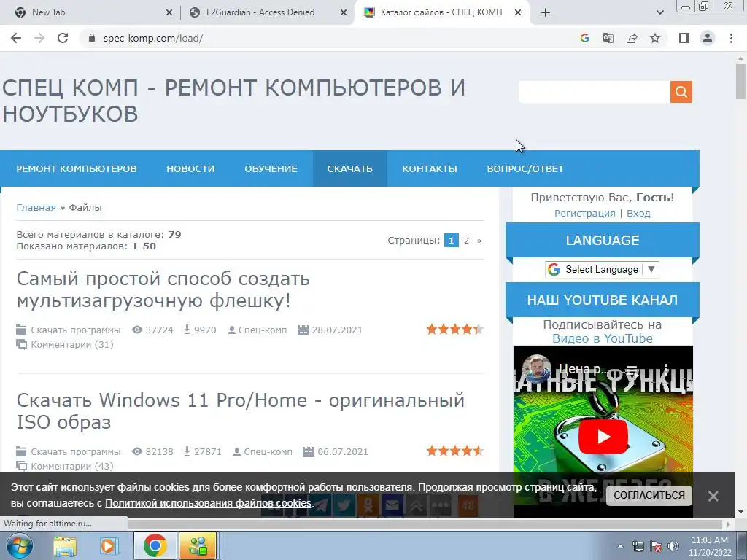Screen dimensions: 747x560
Task: Open the browser side panel icon
Action: (684, 38)
